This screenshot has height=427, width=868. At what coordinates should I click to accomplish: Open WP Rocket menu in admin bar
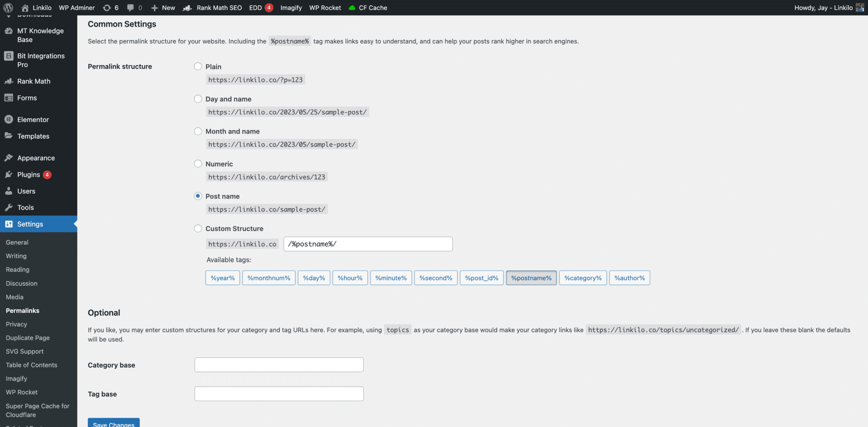tap(325, 8)
